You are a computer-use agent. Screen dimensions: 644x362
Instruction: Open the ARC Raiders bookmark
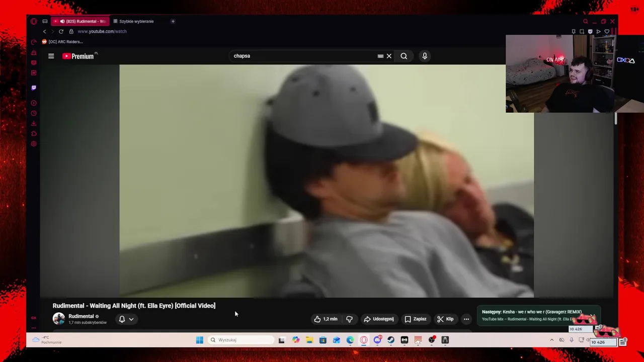(62, 42)
